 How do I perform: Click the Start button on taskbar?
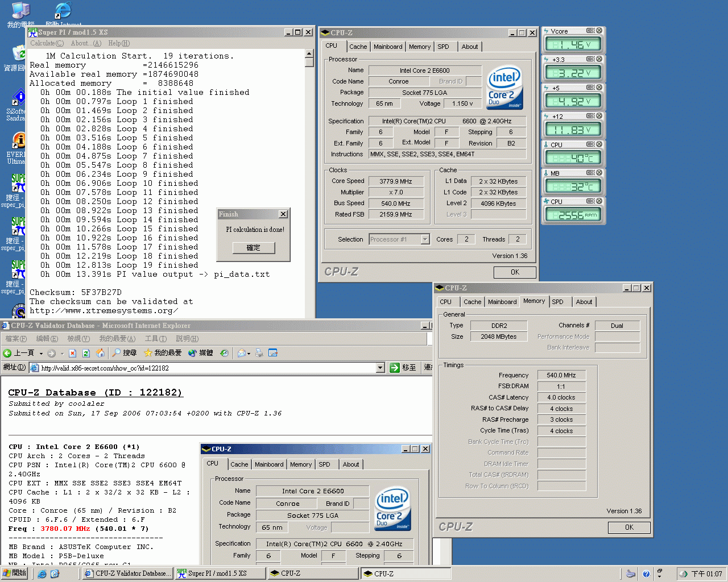pos(14,573)
